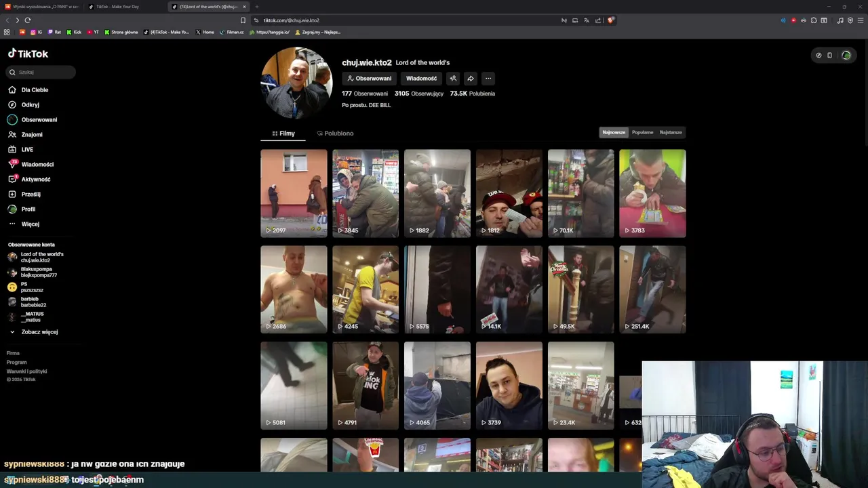Image resolution: width=868 pixels, height=488 pixels.
Task: Open Lord of the world's sidebar account
Action: click(37, 257)
